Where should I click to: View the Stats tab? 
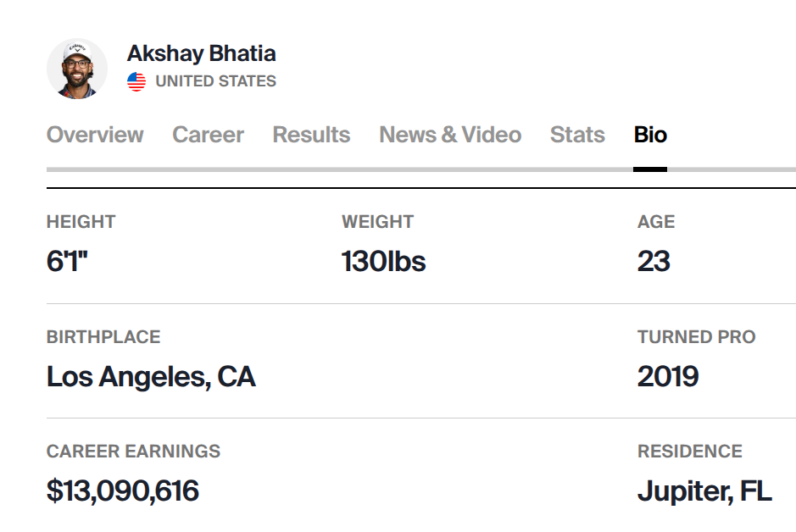click(577, 135)
